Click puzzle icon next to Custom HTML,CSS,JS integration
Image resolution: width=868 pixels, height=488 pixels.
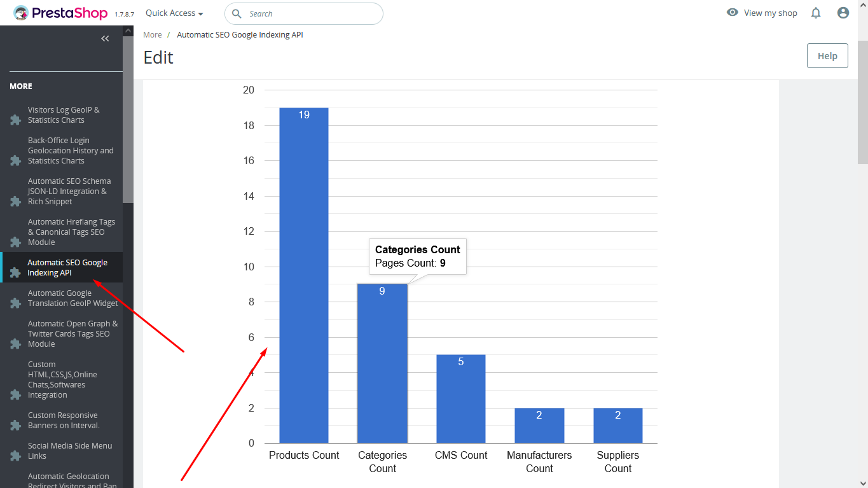[15, 395]
